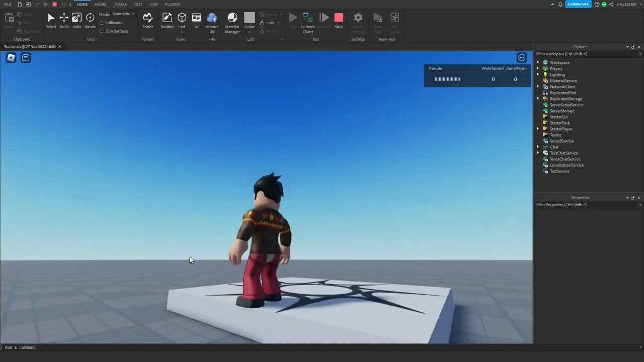Expand the TextChatService node

[x=538, y=153]
